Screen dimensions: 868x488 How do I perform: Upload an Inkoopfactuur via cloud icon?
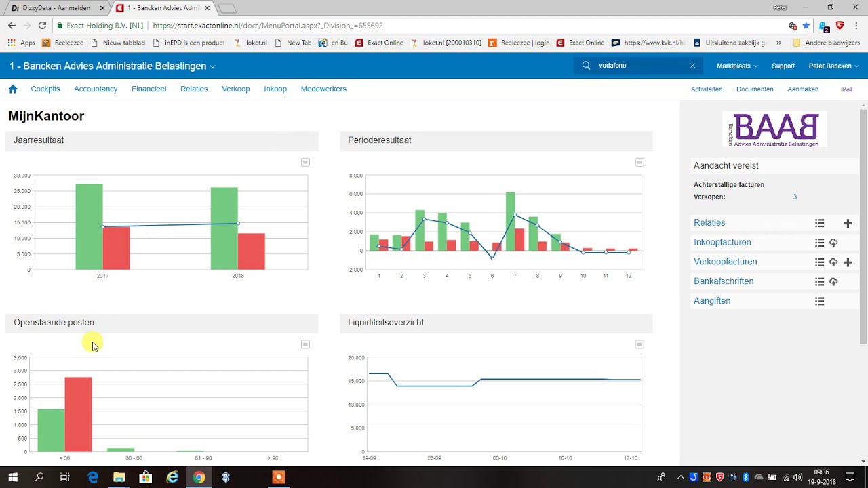834,243
